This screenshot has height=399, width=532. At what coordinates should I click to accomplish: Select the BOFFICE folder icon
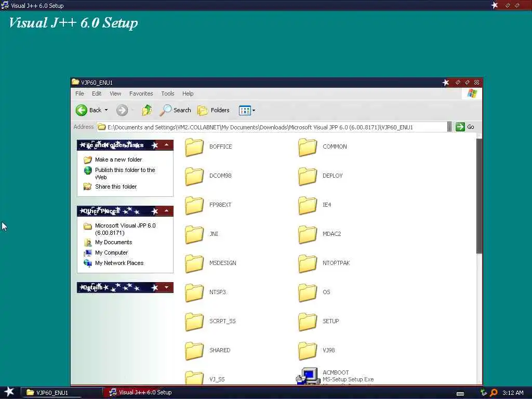[x=194, y=147]
